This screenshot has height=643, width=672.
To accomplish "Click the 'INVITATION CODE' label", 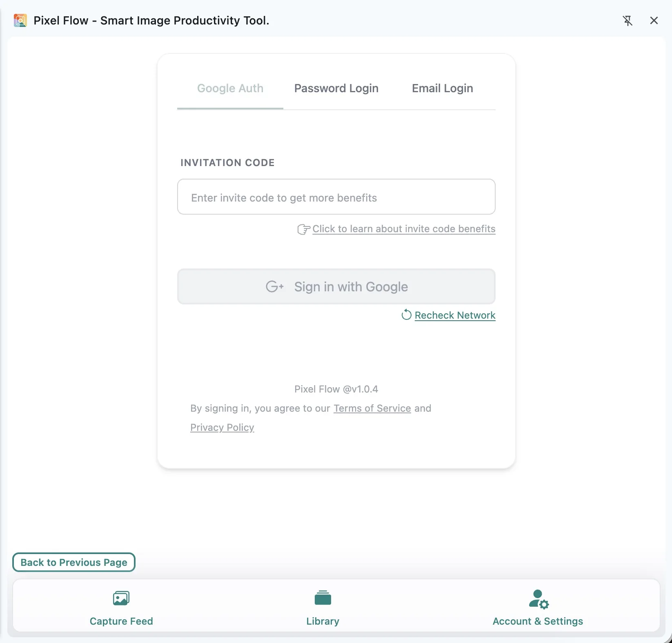I will click(227, 163).
